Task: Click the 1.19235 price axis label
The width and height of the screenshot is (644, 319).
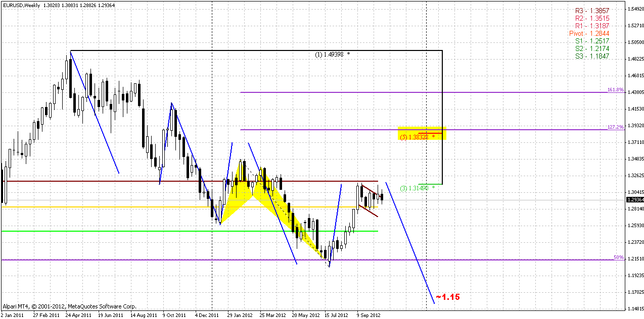Action: tap(635, 276)
